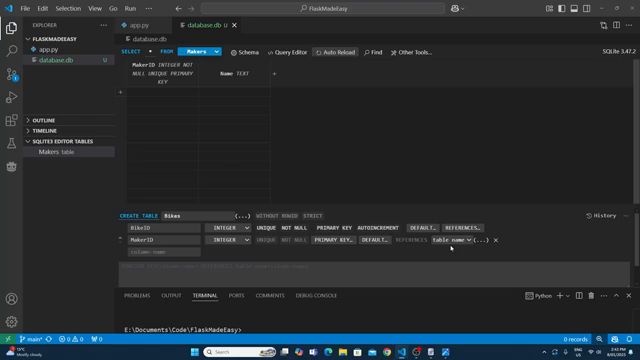Open the Selection menu

tap(68, 9)
